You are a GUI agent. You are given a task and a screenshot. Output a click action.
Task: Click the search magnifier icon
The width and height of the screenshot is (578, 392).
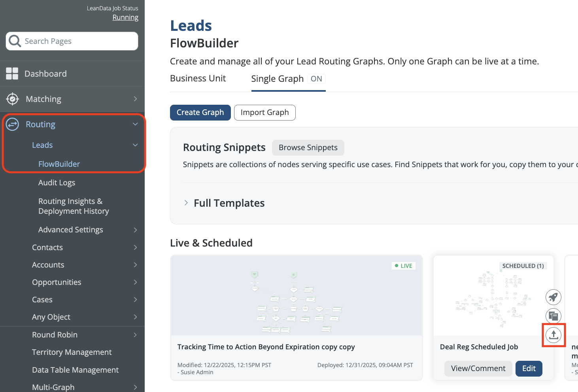coord(15,41)
